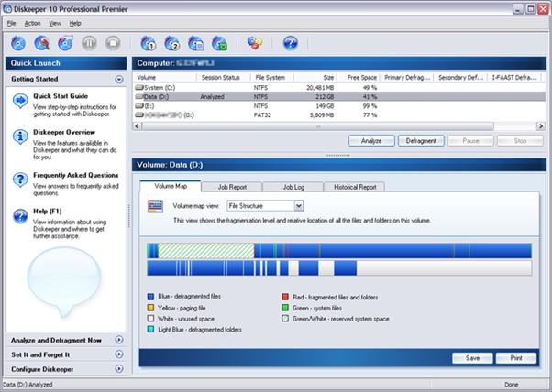Collapse the Getting Started section
Viewport: 552px width, 392px height.
(119, 80)
